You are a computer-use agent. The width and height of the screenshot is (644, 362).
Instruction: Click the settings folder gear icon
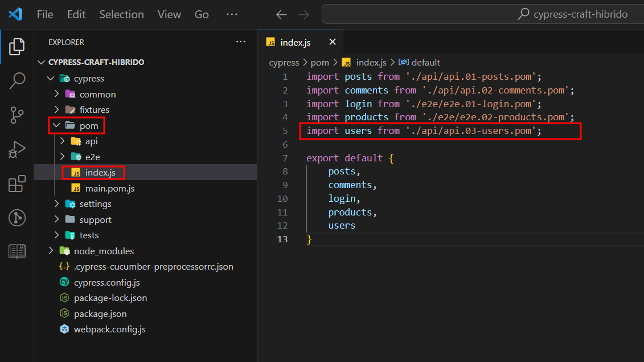coord(70,204)
